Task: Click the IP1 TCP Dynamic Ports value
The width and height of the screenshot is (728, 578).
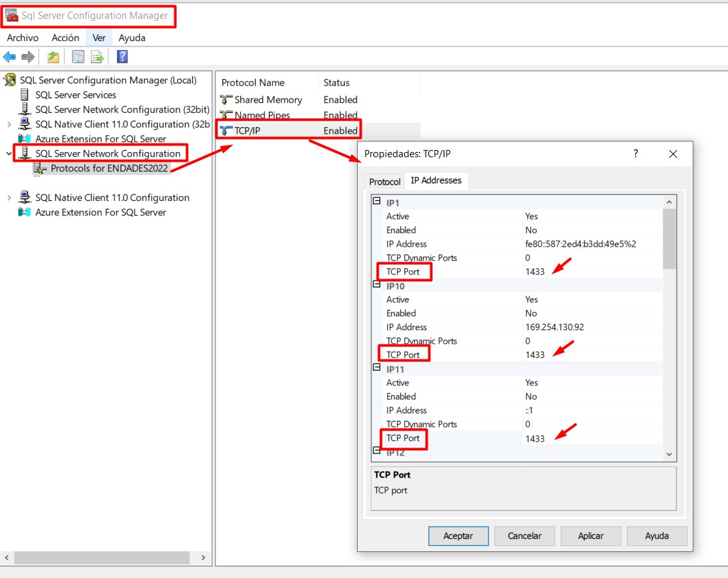Action: 528,258
